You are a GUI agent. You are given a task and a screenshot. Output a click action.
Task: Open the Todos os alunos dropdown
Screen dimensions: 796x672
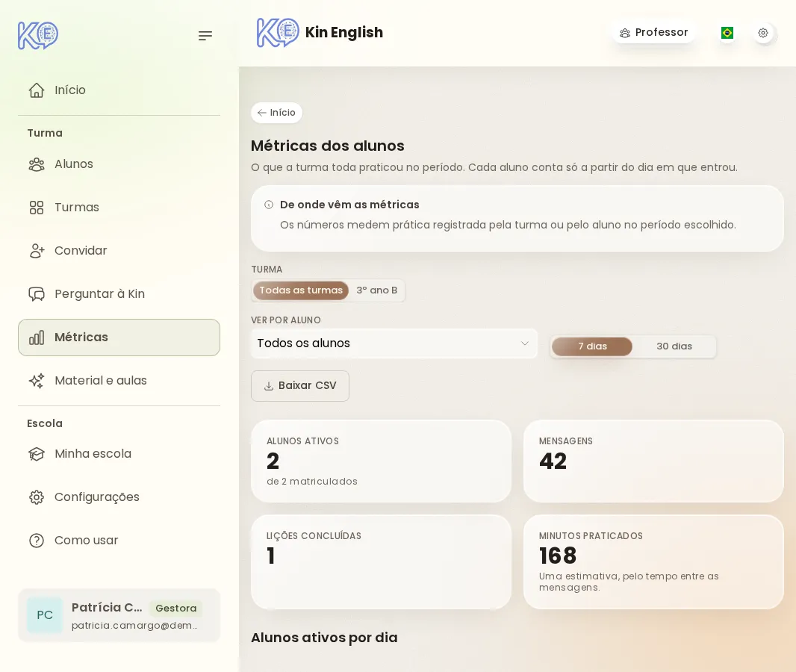point(394,343)
